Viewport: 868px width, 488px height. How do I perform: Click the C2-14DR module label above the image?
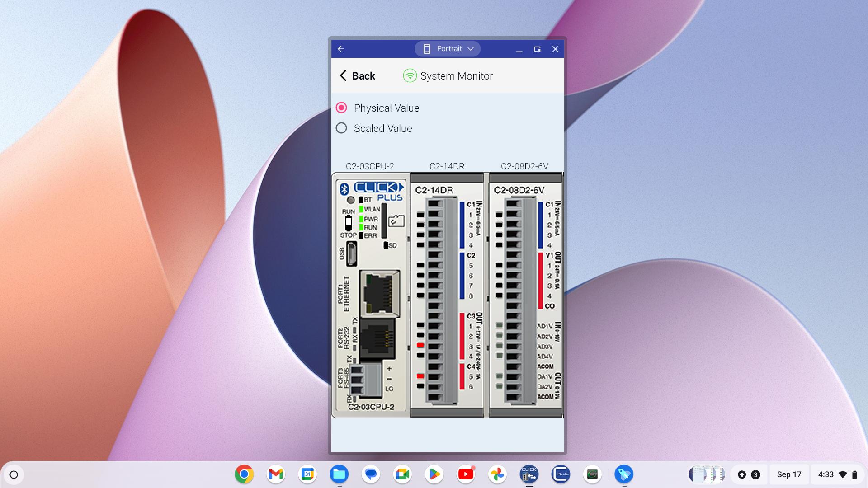(x=447, y=166)
